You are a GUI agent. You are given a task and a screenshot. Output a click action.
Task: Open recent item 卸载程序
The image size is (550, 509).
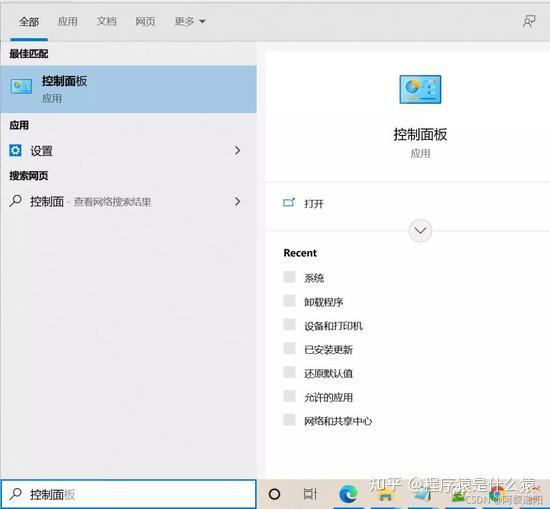323,302
